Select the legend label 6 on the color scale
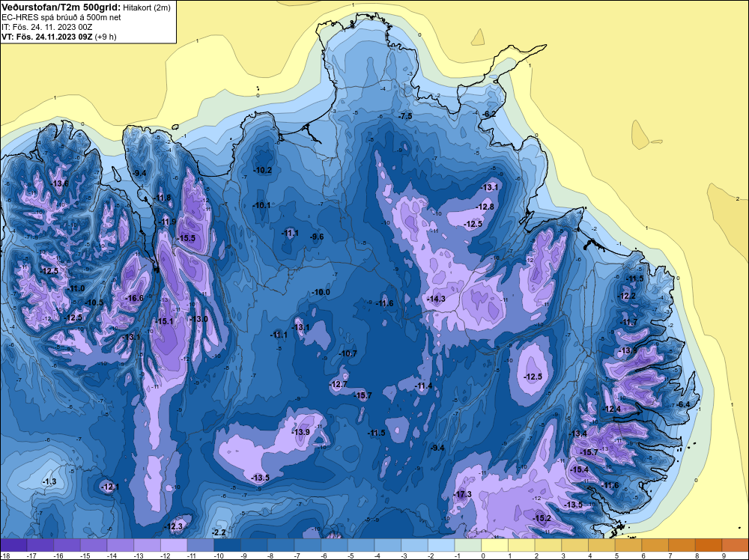Viewport: 749px width, 560px height. coord(644,556)
